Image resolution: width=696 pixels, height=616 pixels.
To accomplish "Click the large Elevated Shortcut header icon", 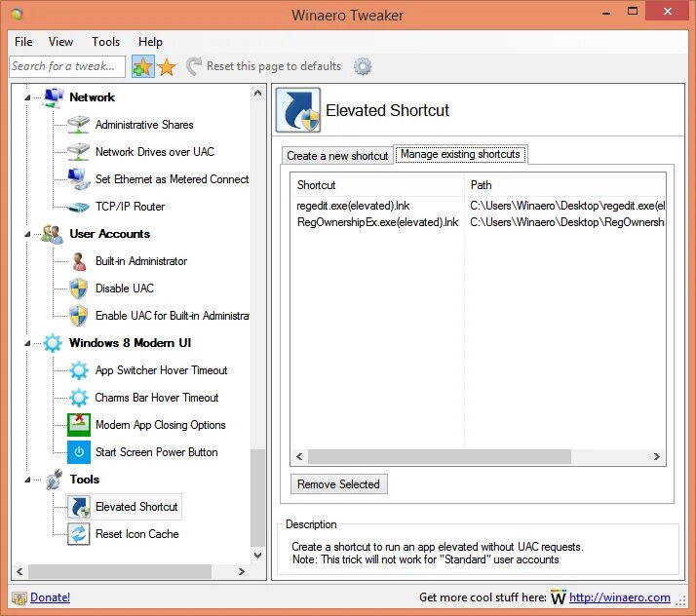I will pos(298,110).
